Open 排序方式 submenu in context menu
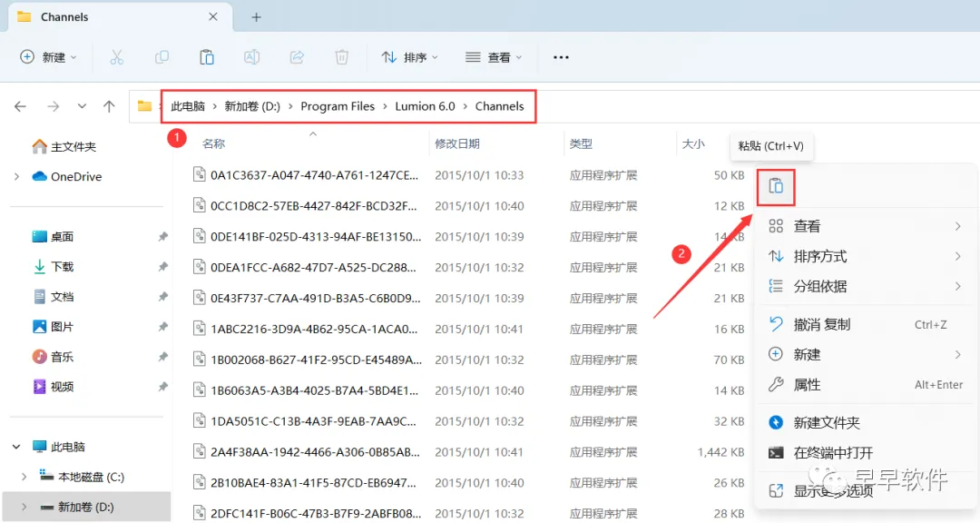The height and width of the screenshot is (523, 980). (866, 256)
